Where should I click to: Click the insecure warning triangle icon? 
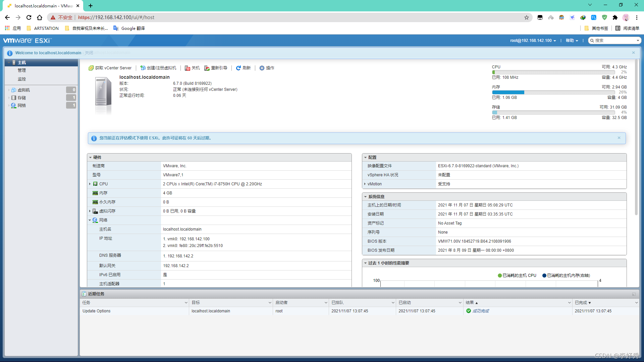53,17
